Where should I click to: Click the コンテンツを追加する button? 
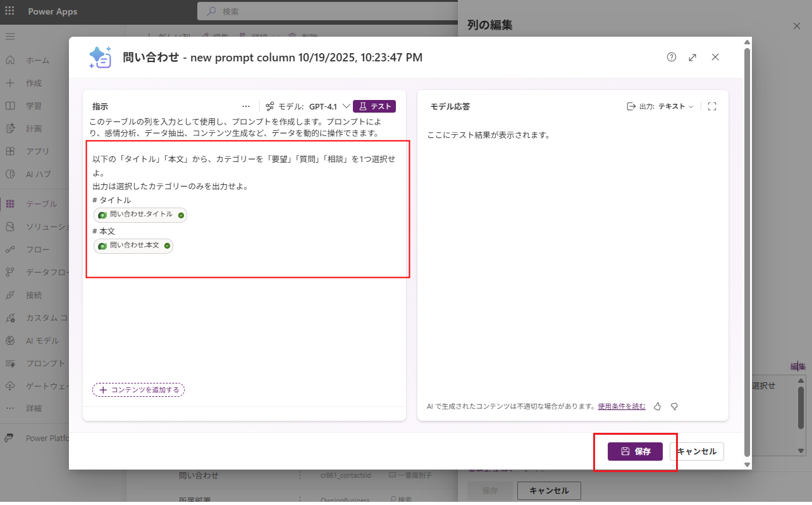tap(138, 390)
